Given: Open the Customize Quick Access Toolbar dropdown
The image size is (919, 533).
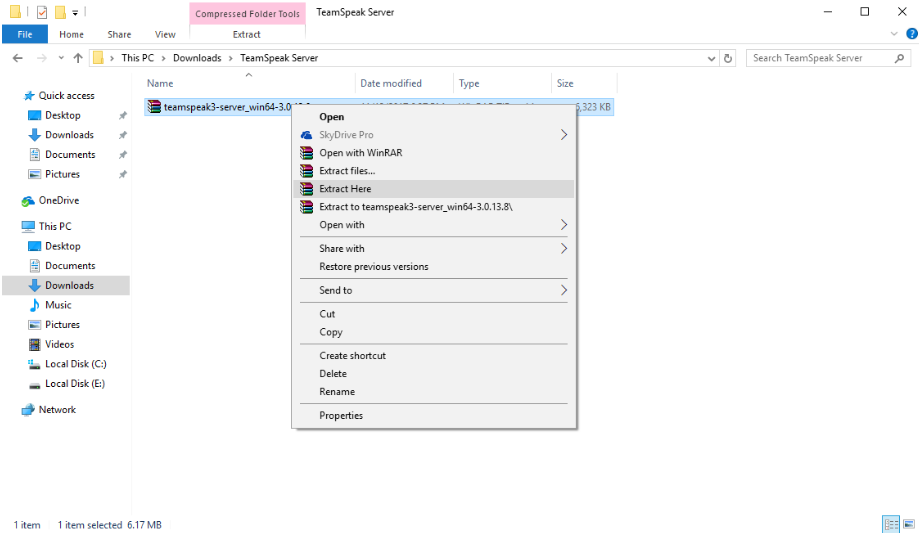Looking at the screenshot, I should (75, 12).
